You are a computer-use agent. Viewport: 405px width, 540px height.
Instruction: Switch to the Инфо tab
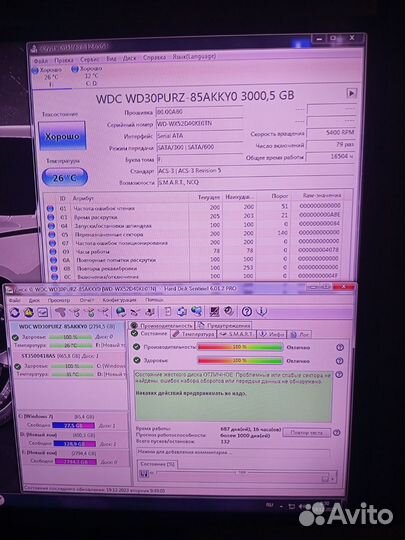[272, 334]
